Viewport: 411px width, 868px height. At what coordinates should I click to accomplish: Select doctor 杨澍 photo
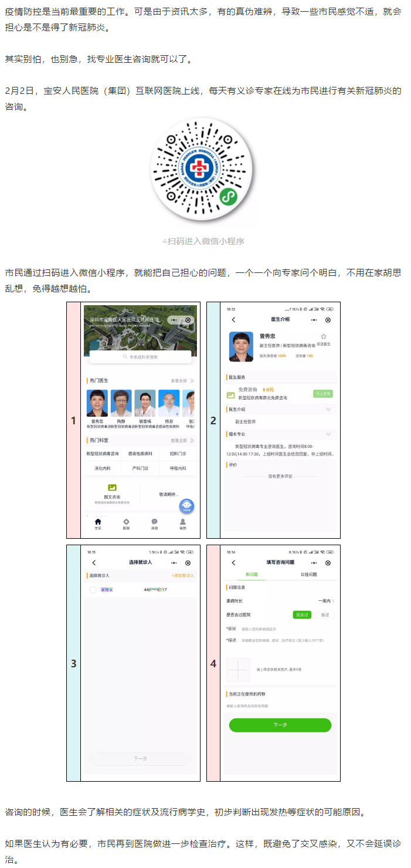[169, 403]
